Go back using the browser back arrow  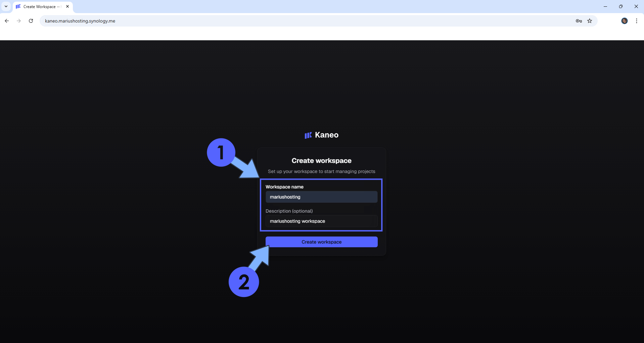point(7,21)
